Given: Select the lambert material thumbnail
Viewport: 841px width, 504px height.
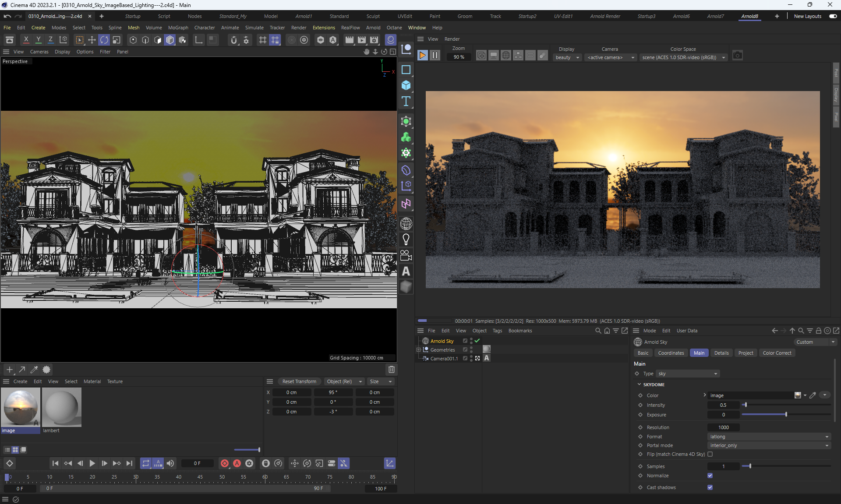Looking at the screenshot, I should click(x=62, y=407).
